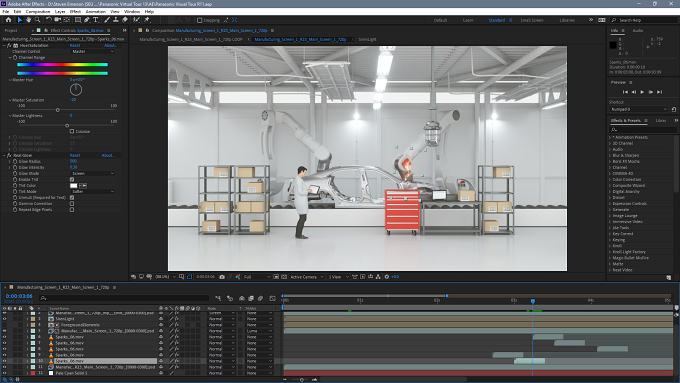Switch to the Libraries workspace
This screenshot has height=383, width=680.
[567, 20]
